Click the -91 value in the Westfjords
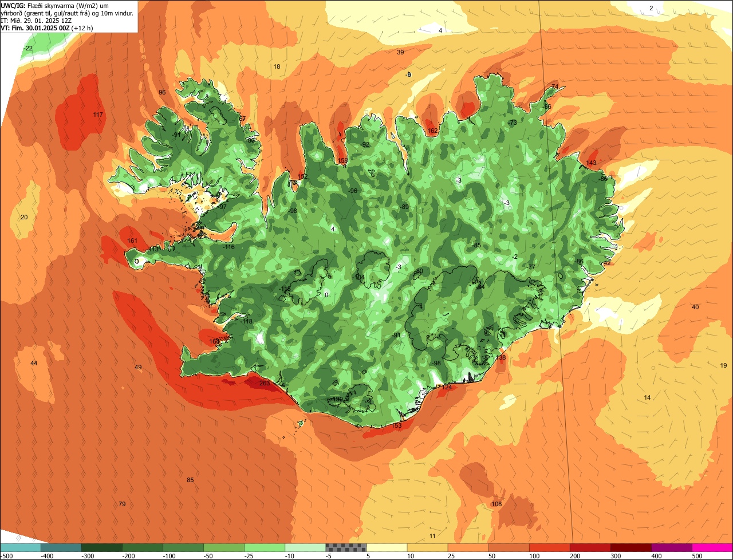 coord(176,135)
